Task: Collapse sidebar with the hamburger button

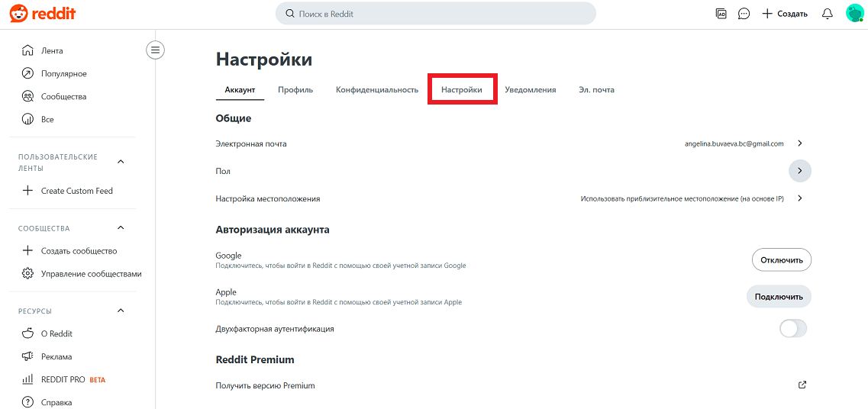Action: pyautogui.click(x=155, y=50)
